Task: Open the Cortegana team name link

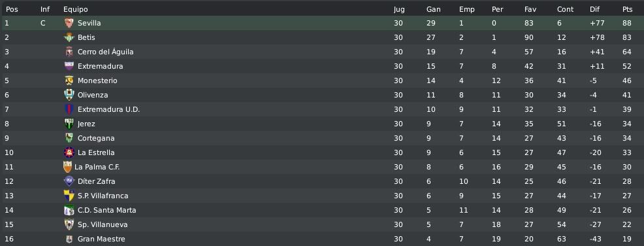Action: click(96, 138)
